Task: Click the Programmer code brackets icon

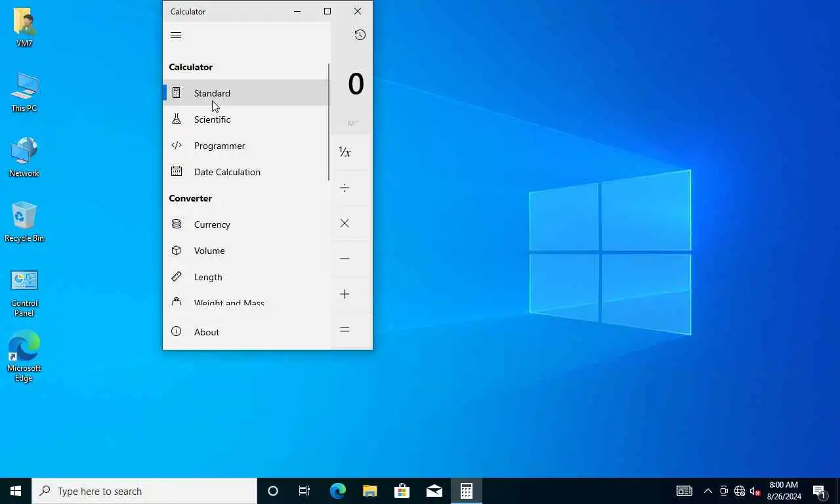Action: click(176, 146)
